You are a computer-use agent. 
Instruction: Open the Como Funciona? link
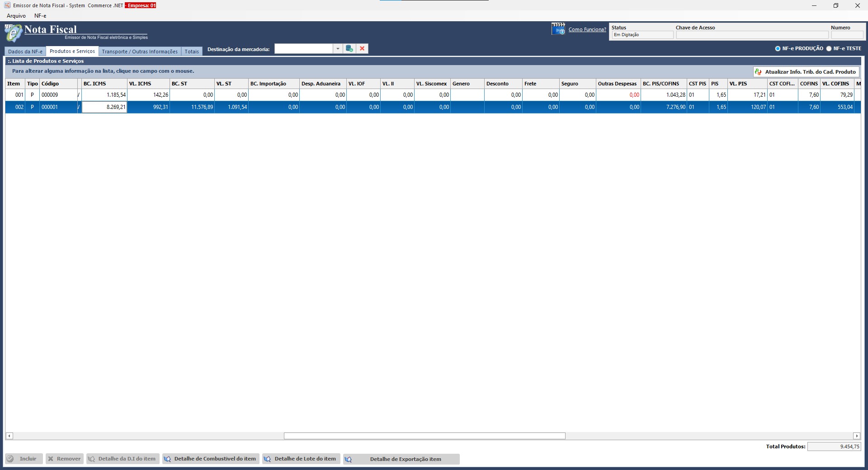[x=587, y=29]
